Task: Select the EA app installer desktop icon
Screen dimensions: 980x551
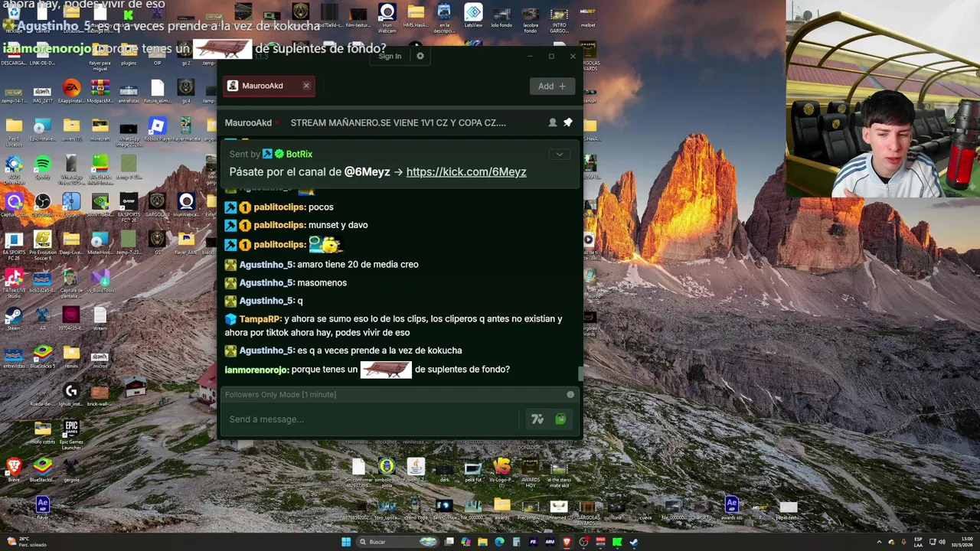Action: click(71, 91)
